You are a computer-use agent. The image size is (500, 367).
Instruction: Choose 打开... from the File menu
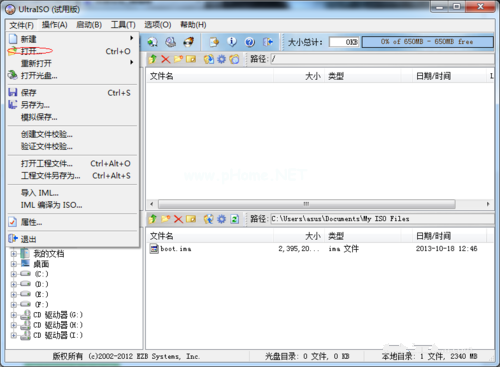click(73, 51)
